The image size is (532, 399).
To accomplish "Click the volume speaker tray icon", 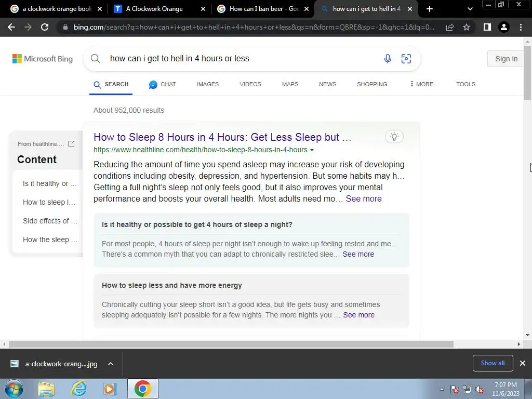I will [480, 390].
